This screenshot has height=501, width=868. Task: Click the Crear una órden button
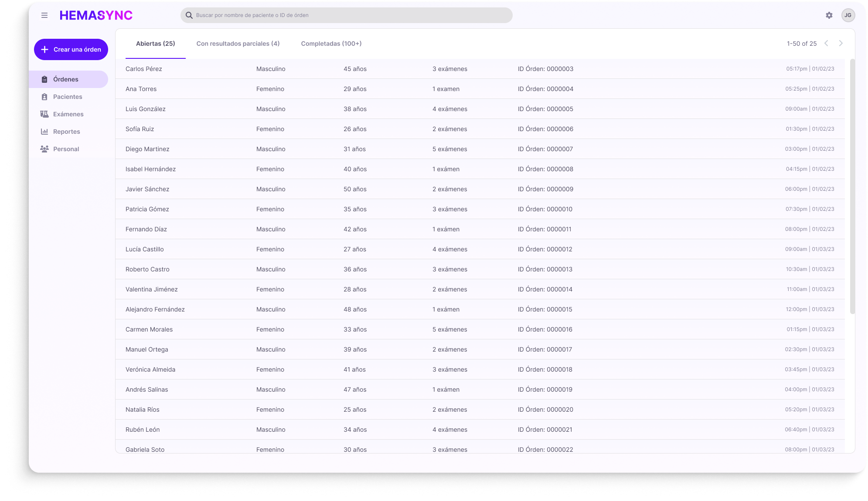tap(71, 50)
